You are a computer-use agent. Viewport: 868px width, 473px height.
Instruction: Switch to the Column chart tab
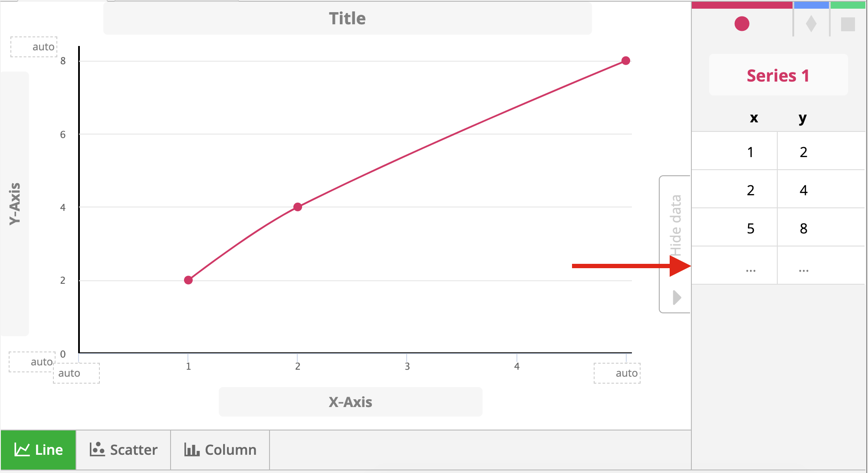[x=220, y=450]
